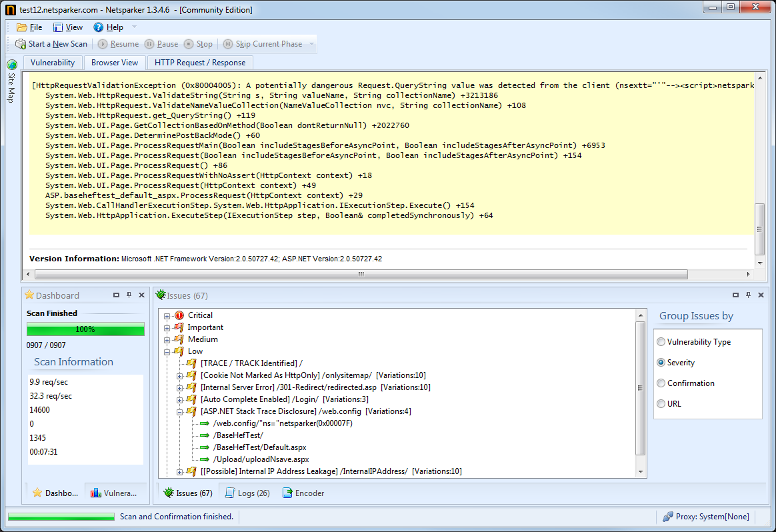
Task: Select the /web.config/"ns="netsparker issue
Action: 283,423
